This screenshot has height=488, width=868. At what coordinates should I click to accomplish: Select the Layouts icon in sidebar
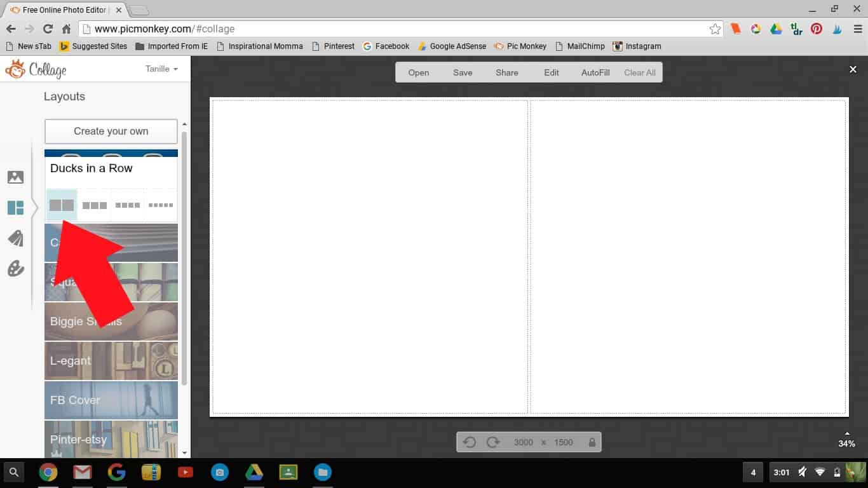(x=15, y=208)
